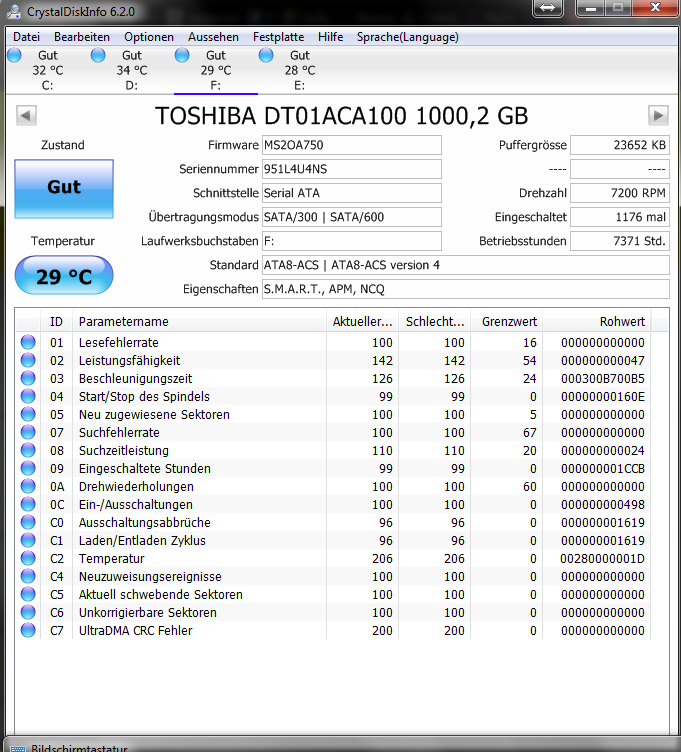The image size is (681, 752).
Task: Open the Festplatte menu
Action: click(279, 37)
